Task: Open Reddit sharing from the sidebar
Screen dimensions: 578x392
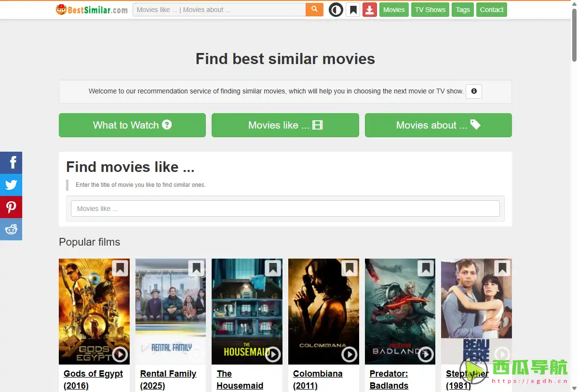Action: 11,229
